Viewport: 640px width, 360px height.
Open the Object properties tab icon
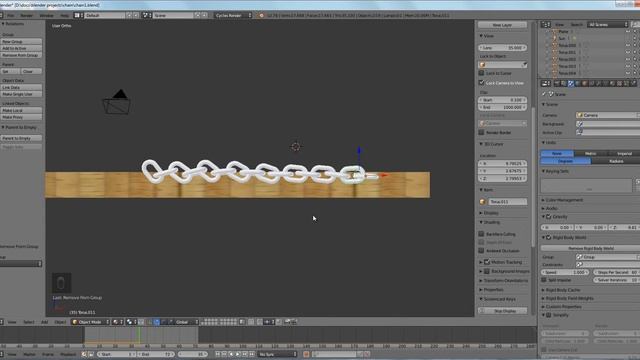[584, 83]
